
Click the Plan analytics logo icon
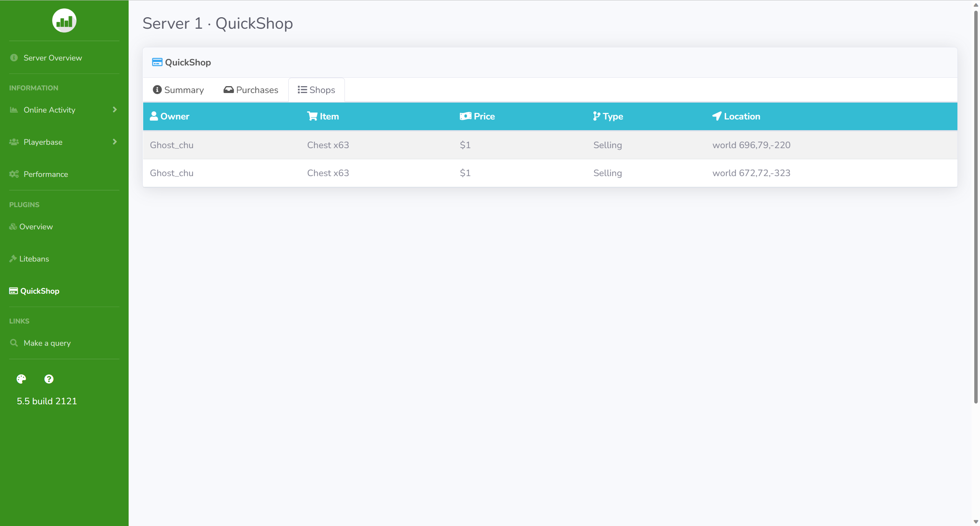coord(64,21)
